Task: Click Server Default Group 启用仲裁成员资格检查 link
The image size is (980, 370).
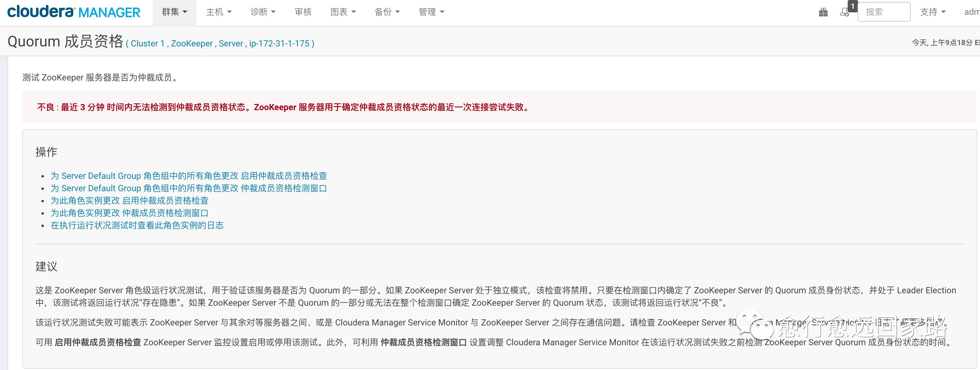Action: (x=189, y=176)
